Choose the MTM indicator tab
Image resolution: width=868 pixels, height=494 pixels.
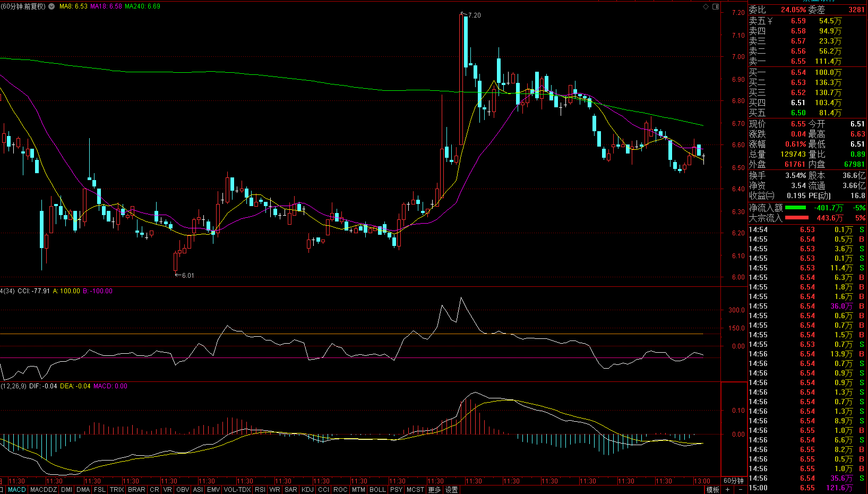[358, 490]
